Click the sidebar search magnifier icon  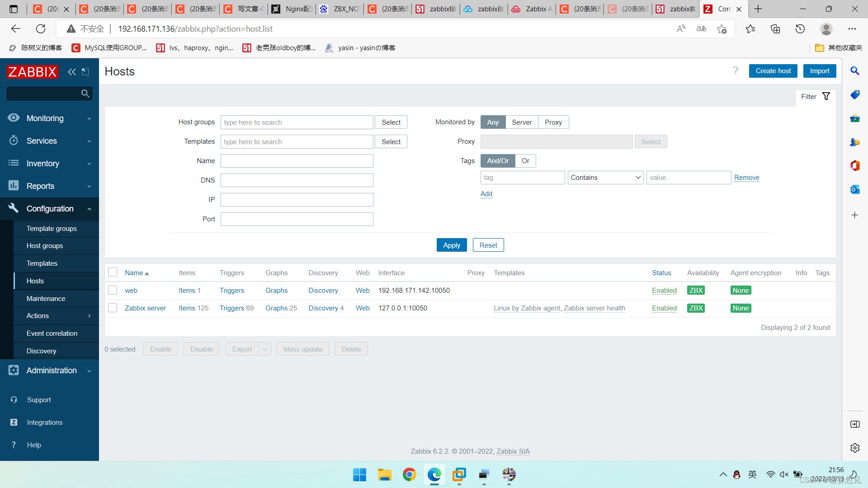[85, 94]
